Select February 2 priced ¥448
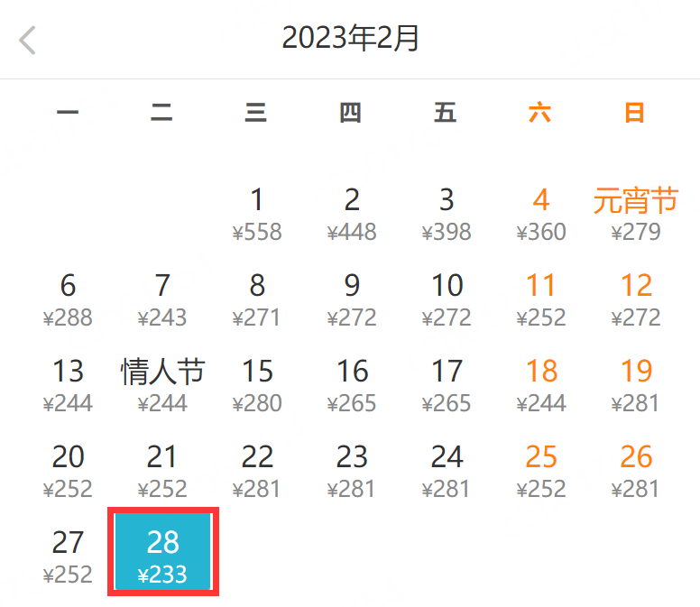The height and width of the screenshot is (607, 700). pyautogui.click(x=352, y=215)
